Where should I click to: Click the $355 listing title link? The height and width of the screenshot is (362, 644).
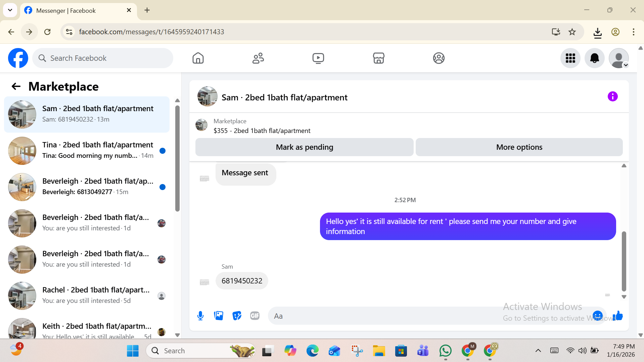pos(262,131)
